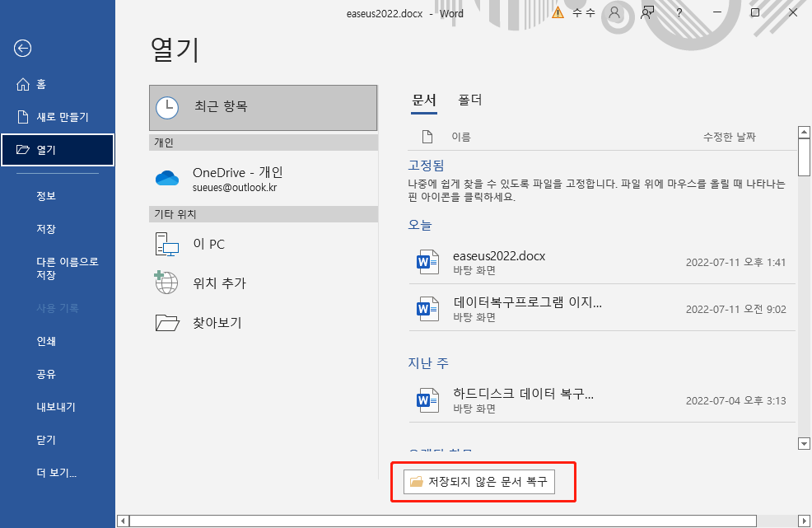This screenshot has height=528, width=812.
Task: Open 더 보기 at the bottom of sidebar
Action: tap(58, 473)
